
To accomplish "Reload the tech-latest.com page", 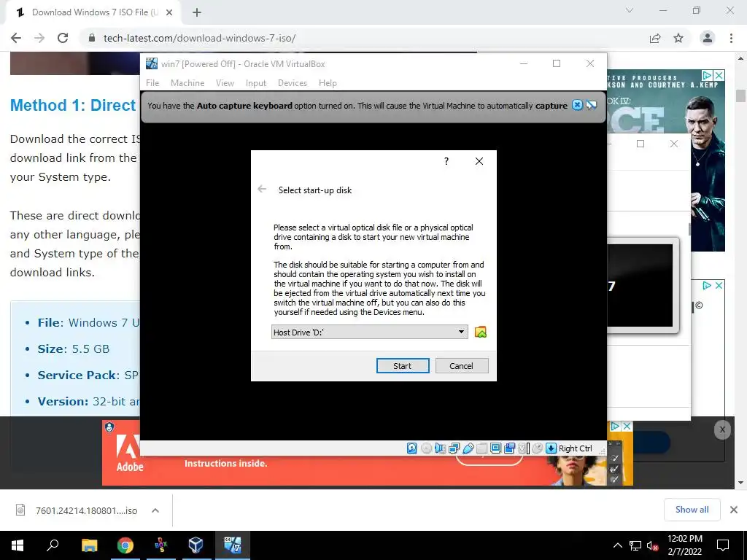I will [63, 38].
